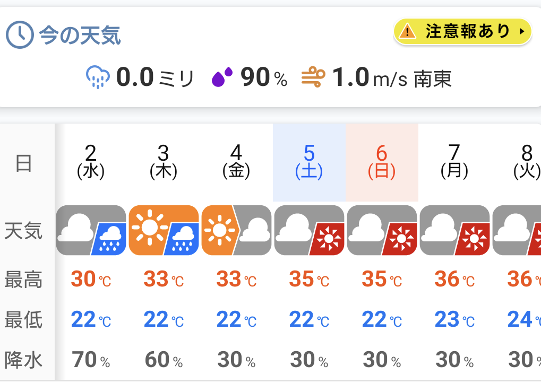Select the 2 (水) date header

click(91, 162)
